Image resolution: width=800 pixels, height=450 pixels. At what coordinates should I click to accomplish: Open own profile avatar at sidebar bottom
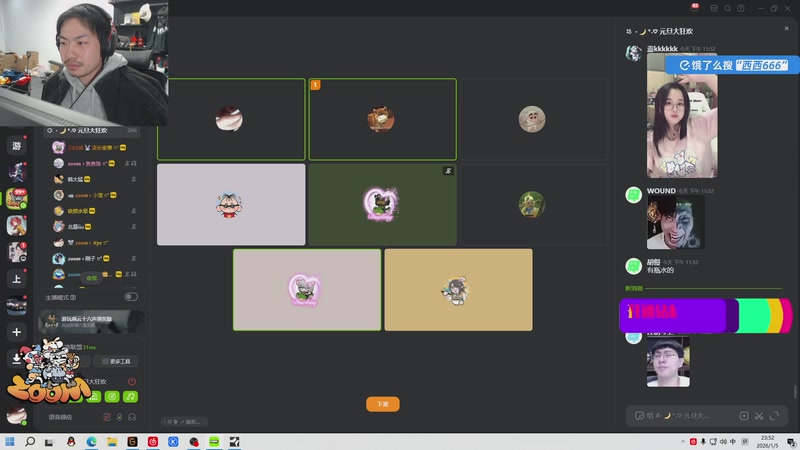coord(16,415)
